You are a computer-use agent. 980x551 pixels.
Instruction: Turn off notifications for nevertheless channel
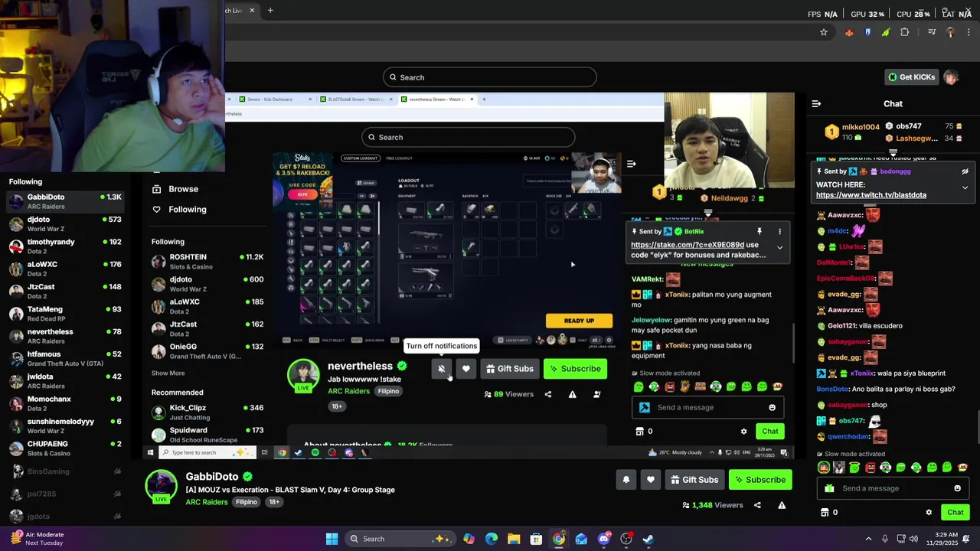coord(441,369)
